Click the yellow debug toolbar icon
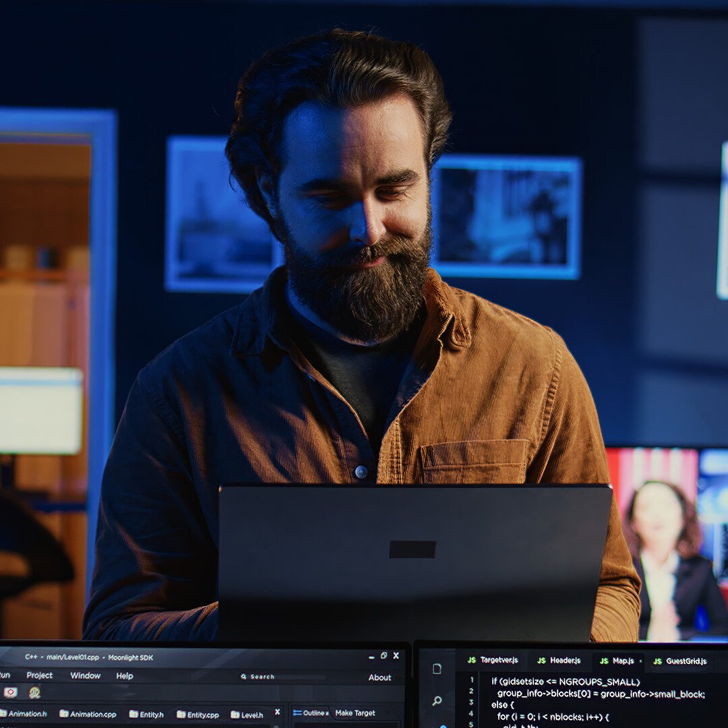728x728 pixels. click(x=34, y=692)
